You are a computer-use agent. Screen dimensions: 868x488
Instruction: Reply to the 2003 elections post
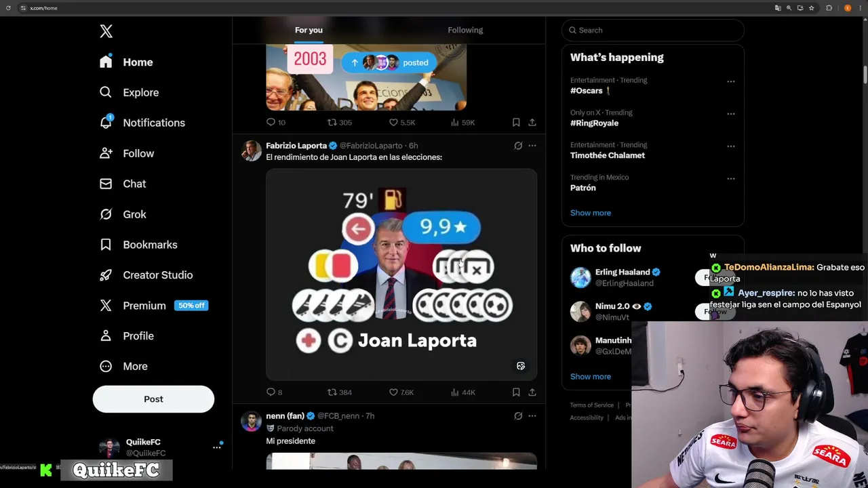(x=276, y=122)
